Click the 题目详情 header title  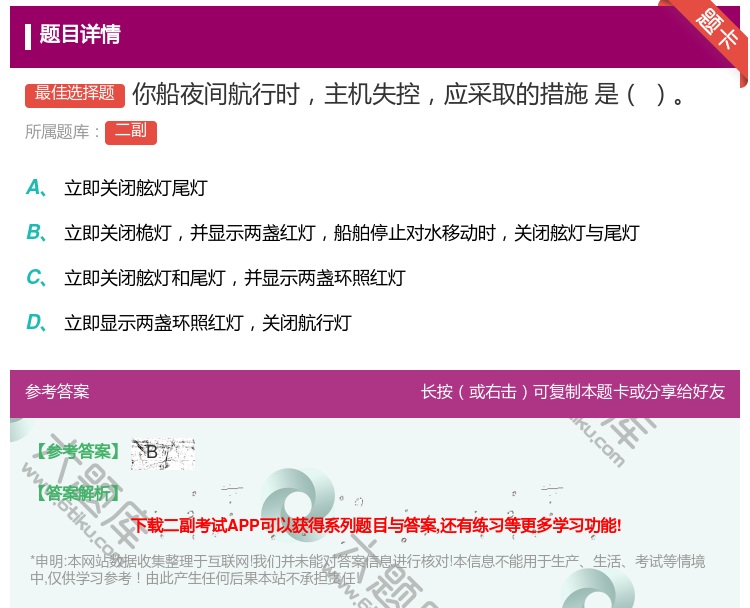tap(80, 34)
